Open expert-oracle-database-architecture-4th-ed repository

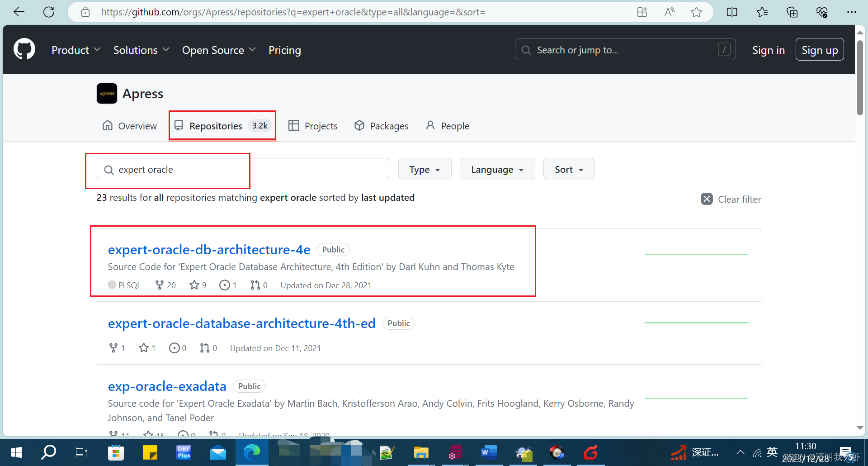[x=242, y=323]
